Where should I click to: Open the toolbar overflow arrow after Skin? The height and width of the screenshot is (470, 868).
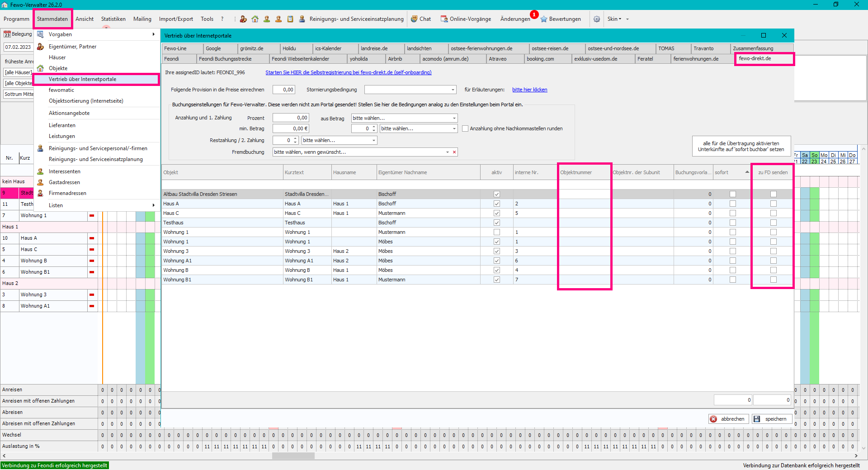click(x=627, y=19)
